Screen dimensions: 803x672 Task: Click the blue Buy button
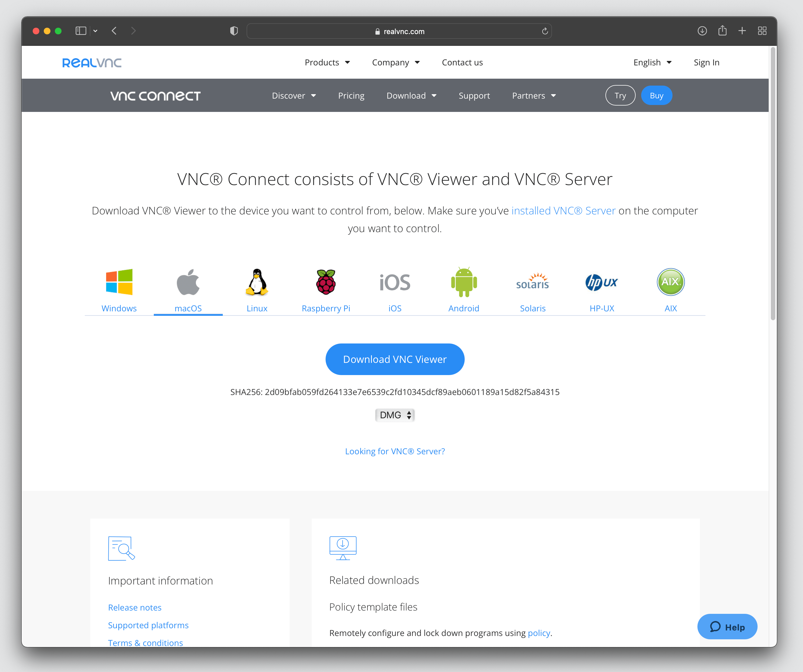tap(656, 96)
